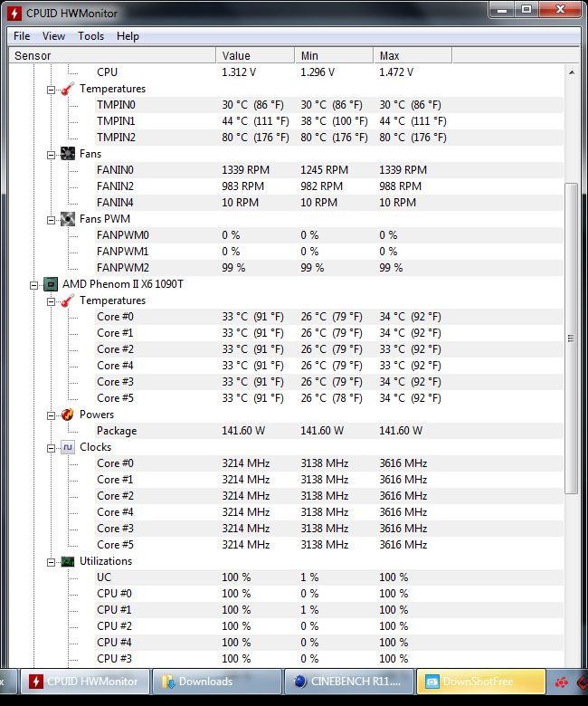Click the DownShotFree camera icon in the taskbar

pyautogui.click(x=432, y=682)
